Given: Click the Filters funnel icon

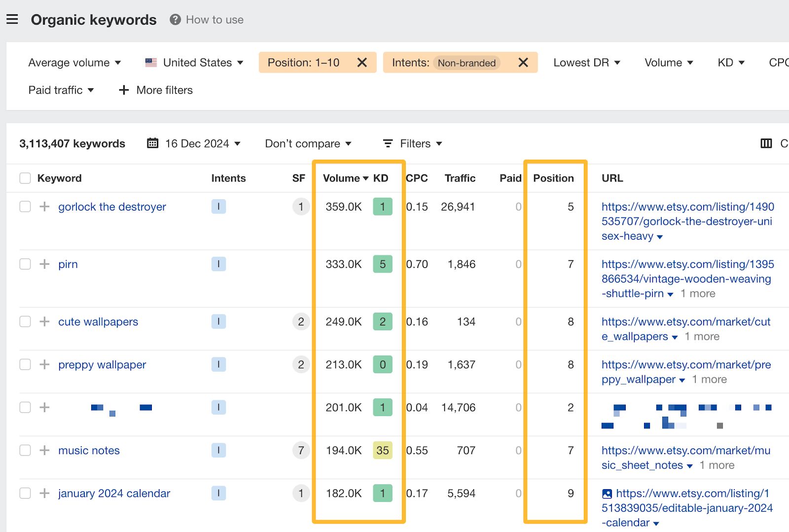Looking at the screenshot, I should pyautogui.click(x=389, y=143).
